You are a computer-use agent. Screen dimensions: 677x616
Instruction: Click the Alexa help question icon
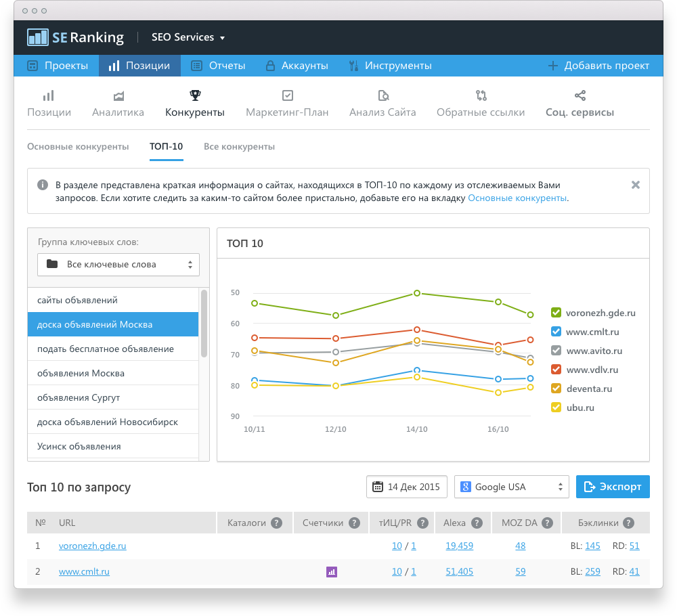point(477,523)
